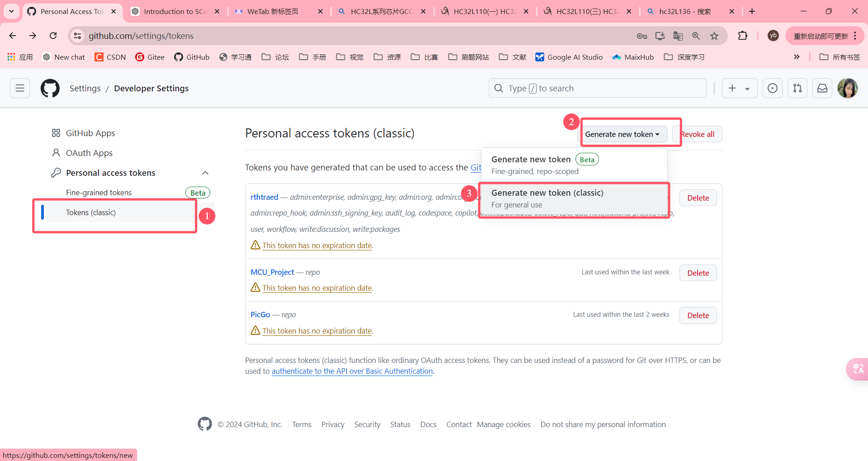
Task: Show more bookmarks with double chevron
Action: [797, 57]
